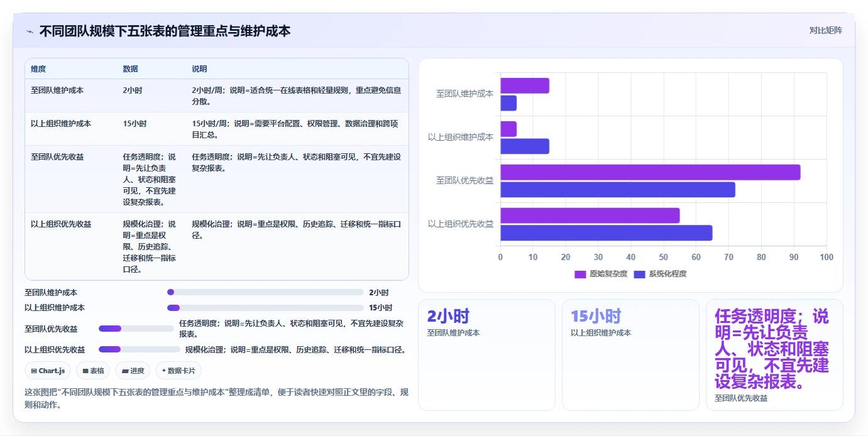Click the 2小时 value beside the progress bar
Viewport: 868px width, 436px height.
[x=379, y=293]
